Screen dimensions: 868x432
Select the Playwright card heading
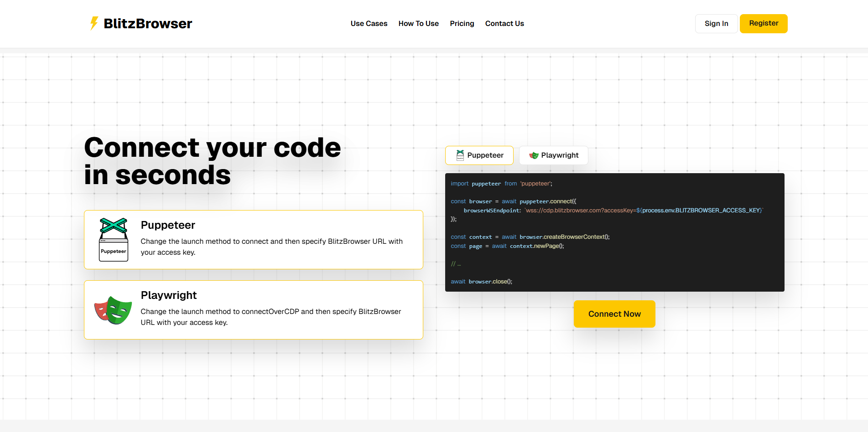coord(169,295)
